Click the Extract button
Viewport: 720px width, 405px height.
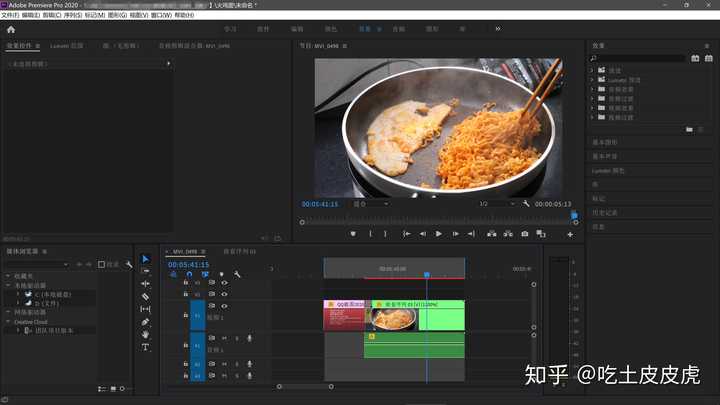508,234
